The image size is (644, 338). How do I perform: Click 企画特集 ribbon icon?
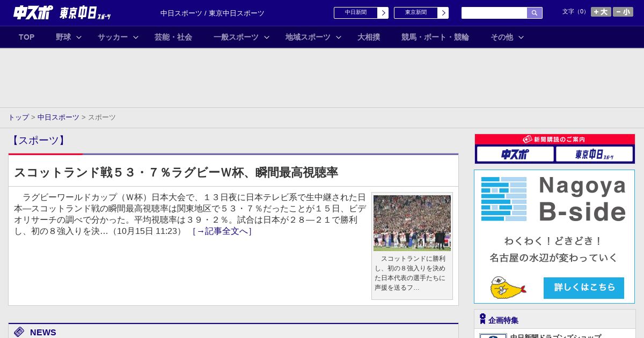pyautogui.click(x=482, y=319)
